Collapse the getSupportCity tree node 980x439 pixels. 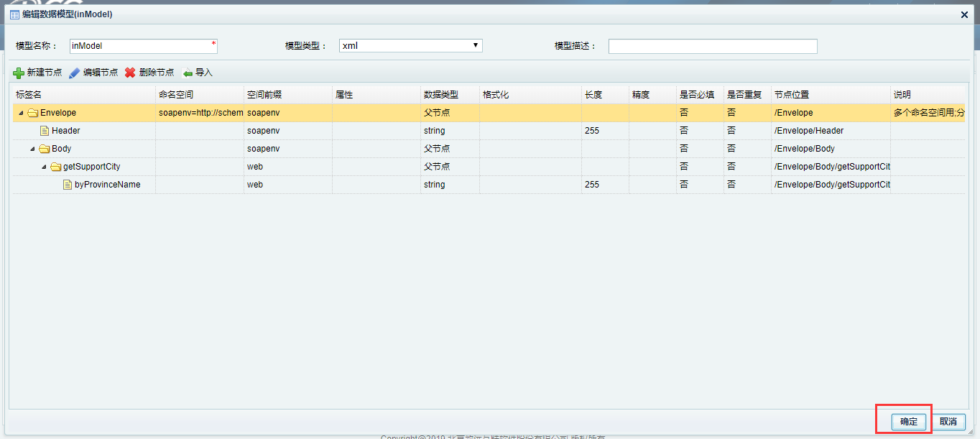pyautogui.click(x=44, y=167)
